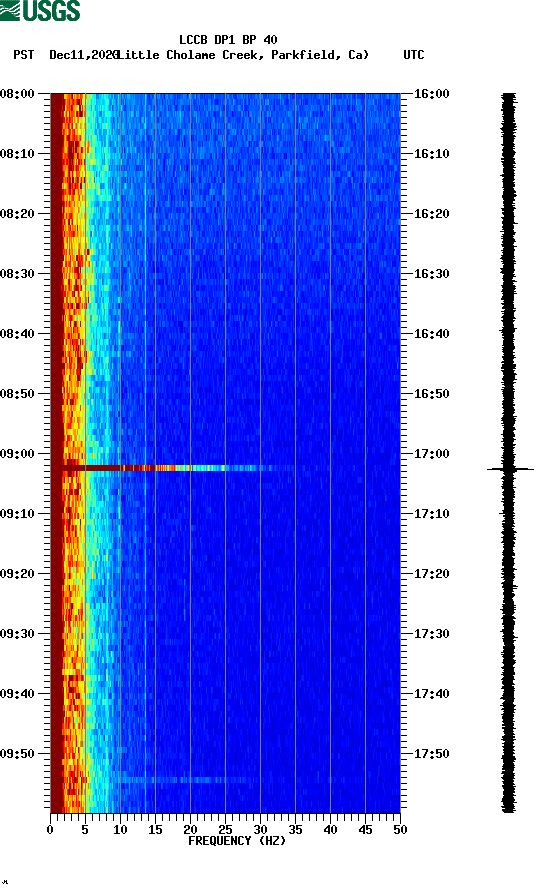
Task: Click the 16:50 UTC time label
Action: point(431,394)
